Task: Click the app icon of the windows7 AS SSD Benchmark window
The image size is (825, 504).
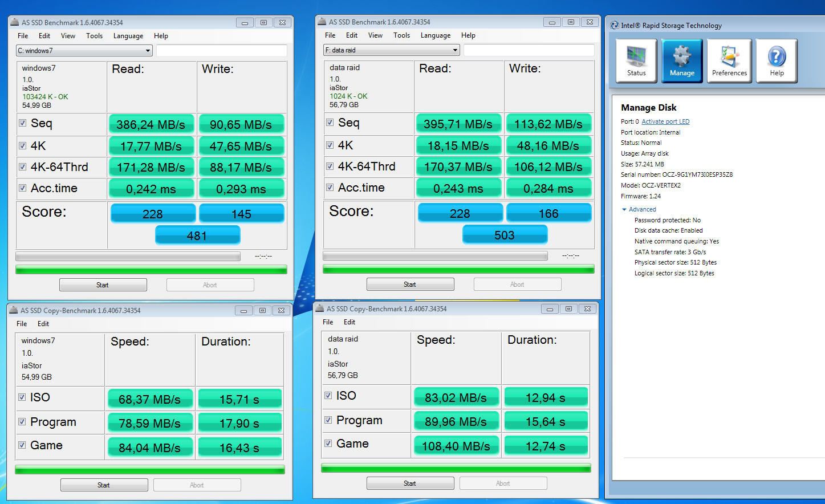Action: (x=15, y=22)
